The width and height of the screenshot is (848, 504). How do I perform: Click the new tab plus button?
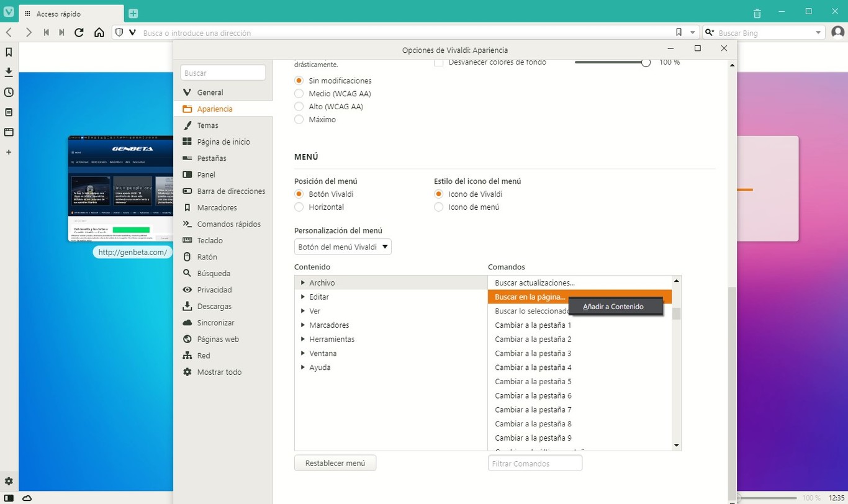click(x=133, y=14)
